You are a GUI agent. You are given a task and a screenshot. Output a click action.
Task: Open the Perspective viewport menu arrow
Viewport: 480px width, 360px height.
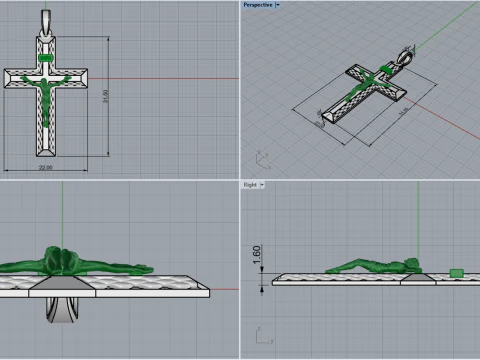tap(277, 5)
